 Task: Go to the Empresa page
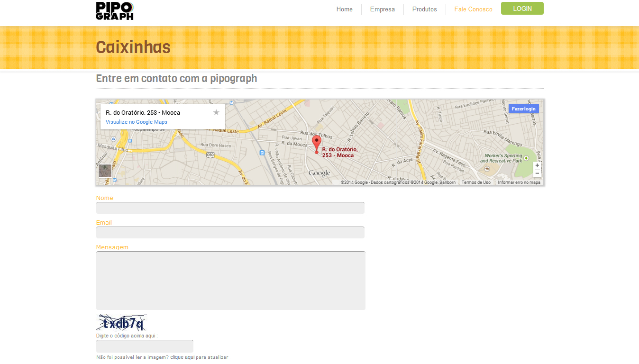383,9
